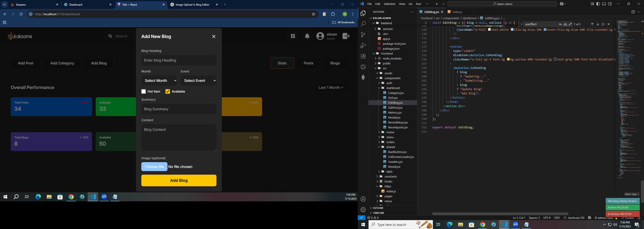
Task: Bookmark this page with the star icon
Action: 314,14
